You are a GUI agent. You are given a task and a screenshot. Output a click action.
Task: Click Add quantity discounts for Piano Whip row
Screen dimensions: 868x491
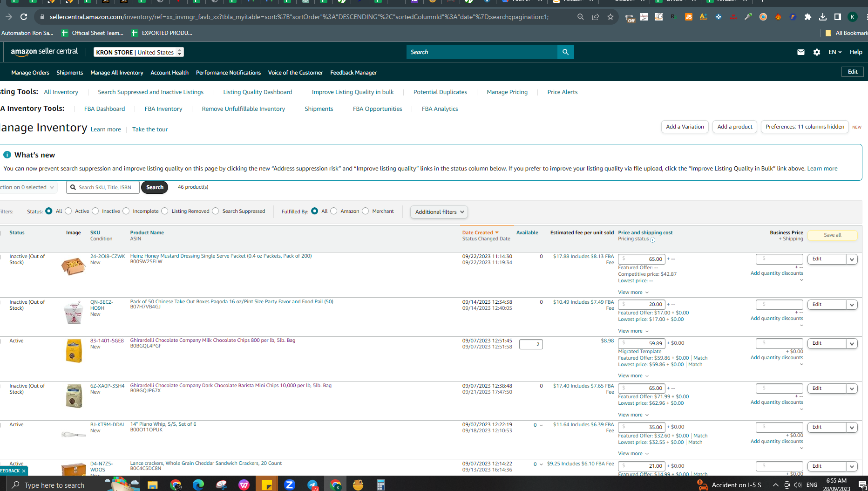pyautogui.click(x=777, y=442)
